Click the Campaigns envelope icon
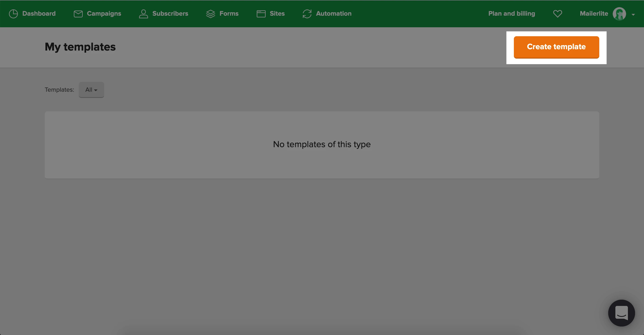 78,14
